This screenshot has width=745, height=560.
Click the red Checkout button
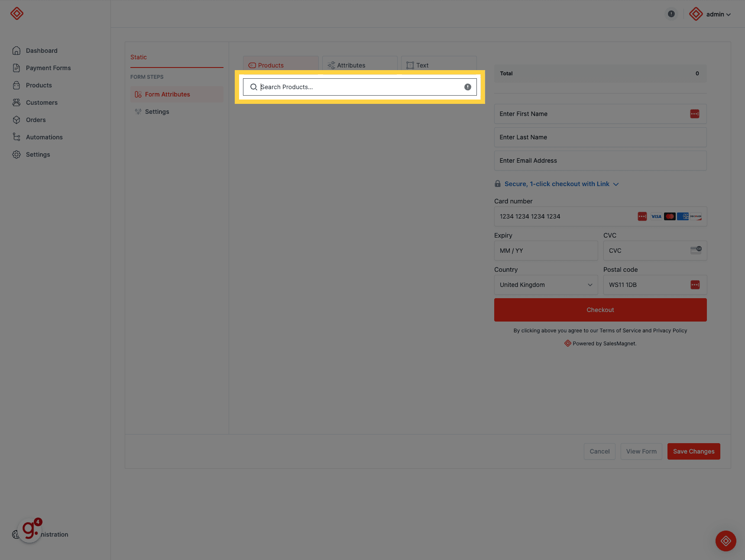[x=600, y=310]
